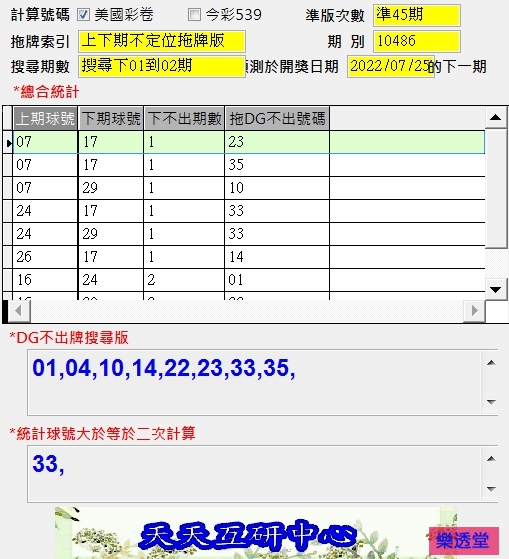Image resolution: width=509 pixels, height=559 pixels.
Task: Click the DG不出牌 result text 01,04,10,14…
Action: click(x=164, y=368)
